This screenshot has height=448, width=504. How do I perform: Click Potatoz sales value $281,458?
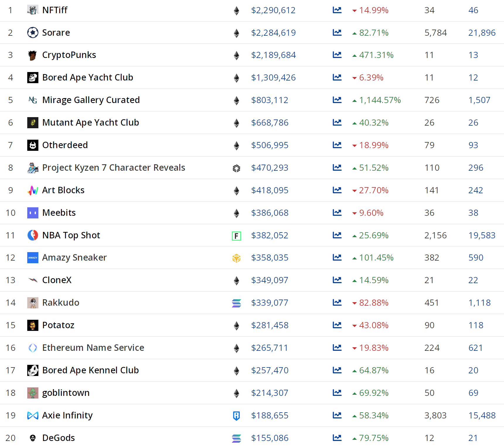[270, 325]
